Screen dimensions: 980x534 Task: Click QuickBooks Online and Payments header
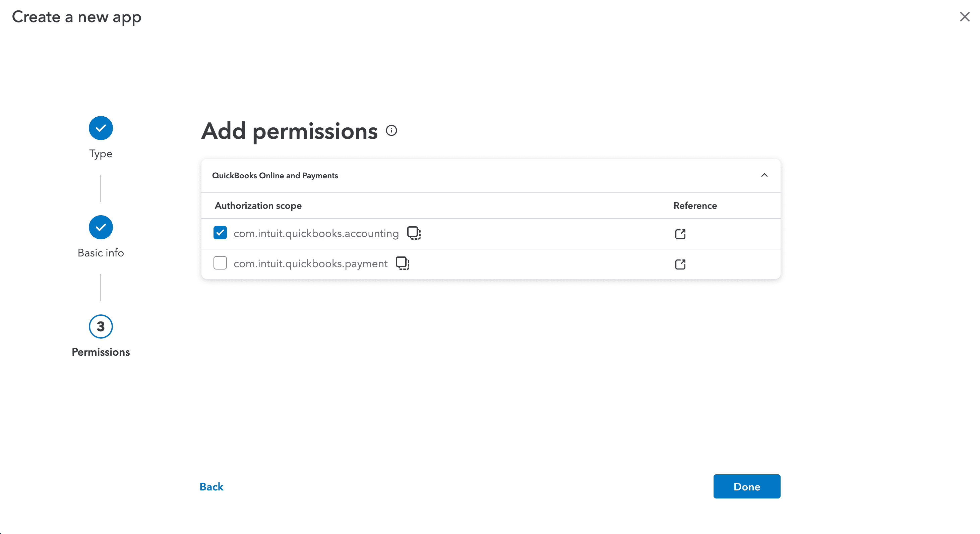[275, 175]
